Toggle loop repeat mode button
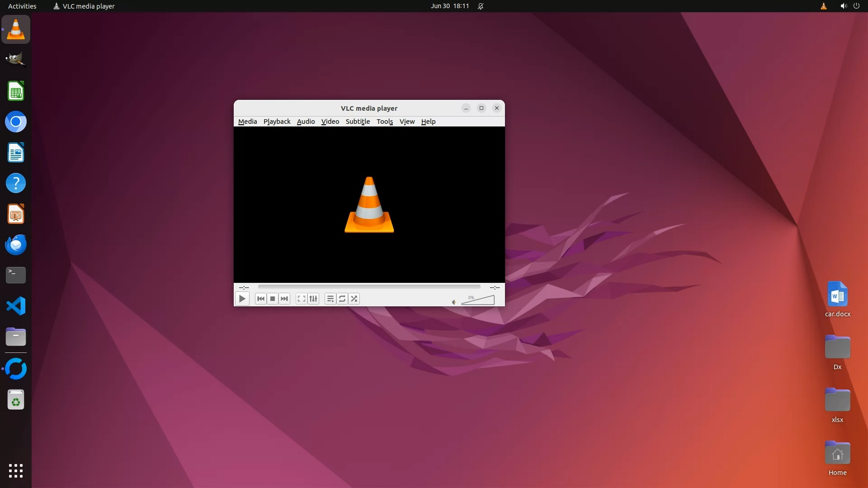This screenshot has height=488, width=868. [x=342, y=299]
